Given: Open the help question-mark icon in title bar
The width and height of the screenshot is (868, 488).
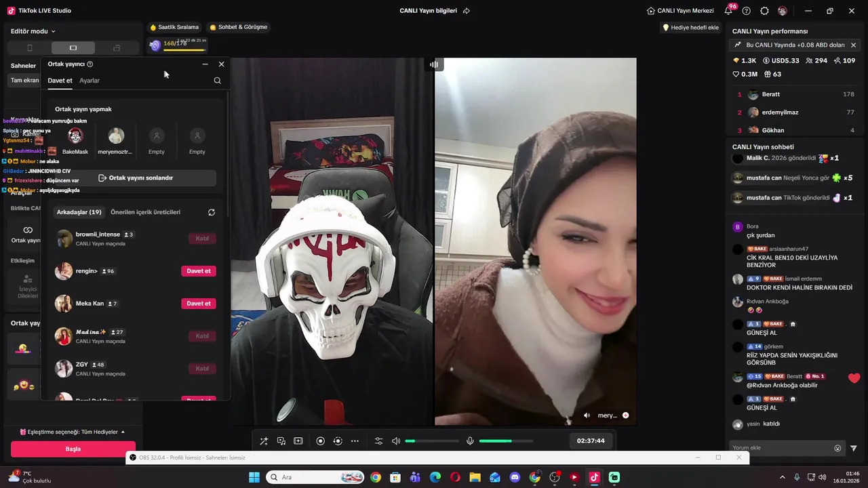Looking at the screenshot, I should (747, 11).
